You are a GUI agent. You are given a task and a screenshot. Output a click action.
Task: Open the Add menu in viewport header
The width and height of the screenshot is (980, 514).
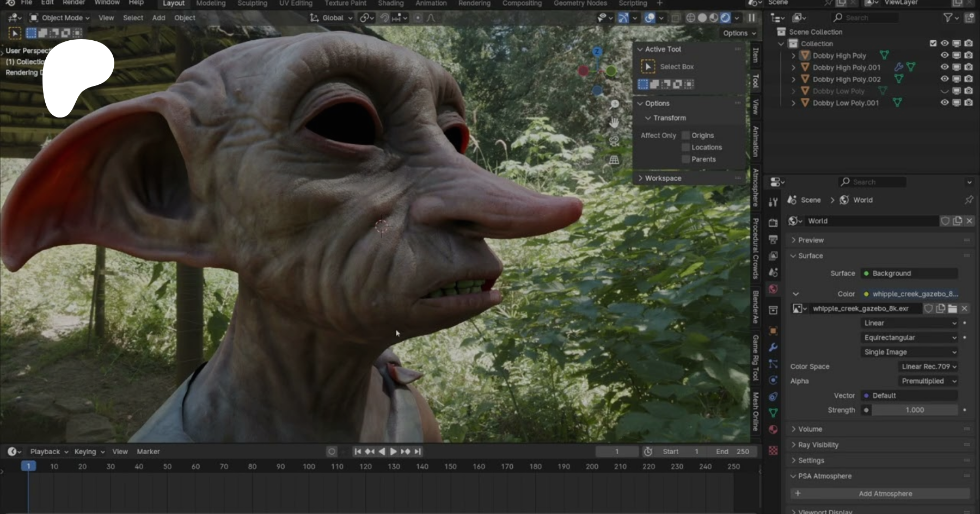click(x=158, y=18)
